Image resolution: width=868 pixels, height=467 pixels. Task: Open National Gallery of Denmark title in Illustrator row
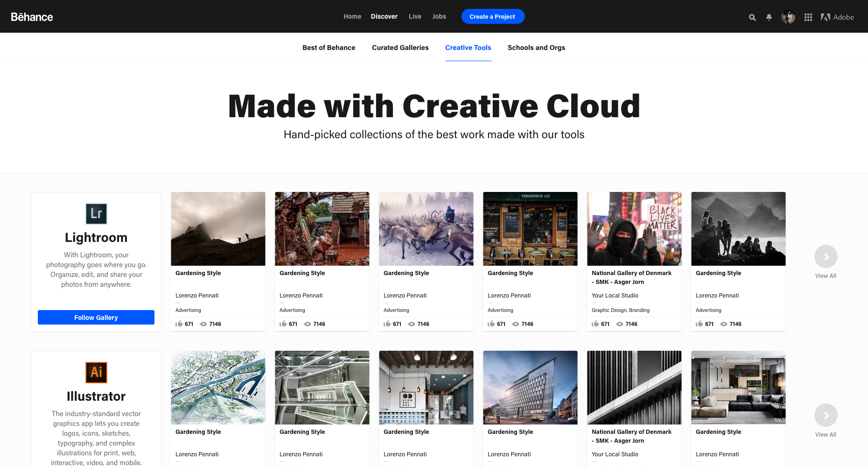tap(631, 436)
